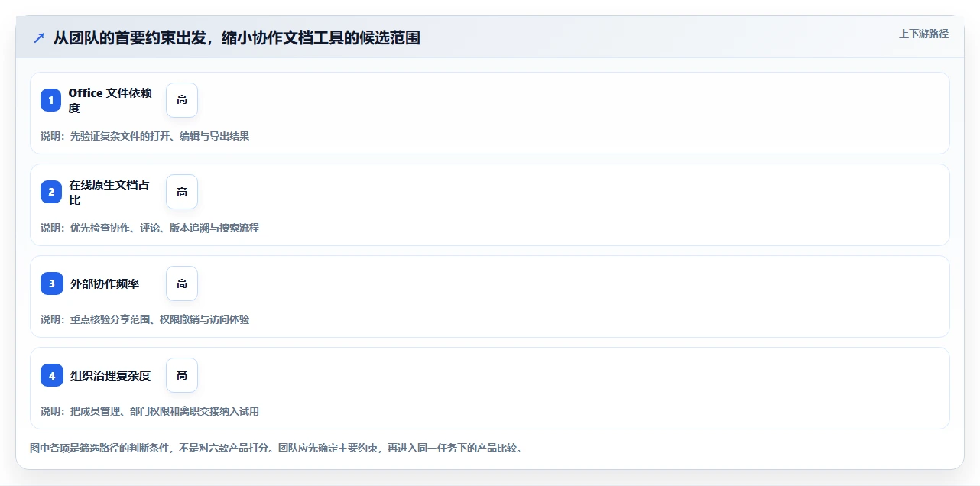Click the note 把成员管理、部门权限和离职交接纳入试用
The image size is (980, 486).
pos(164,411)
